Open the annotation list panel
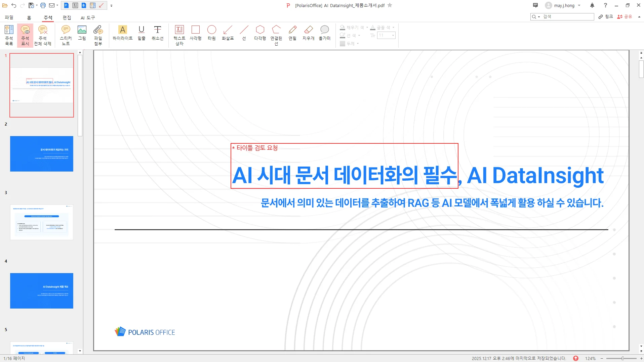This screenshot has height=362, width=644. click(x=9, y=35)
